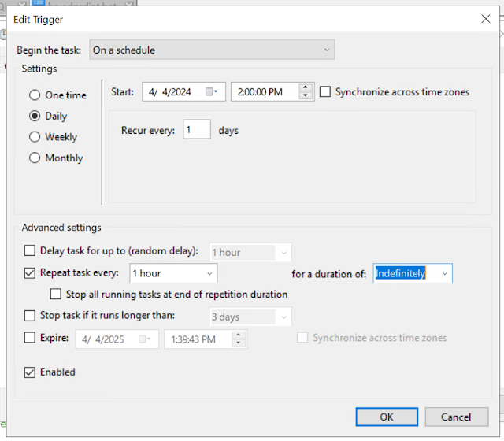Click the start time down spinner arrow
Screen dimensions: 504x441
coord(306,96)
